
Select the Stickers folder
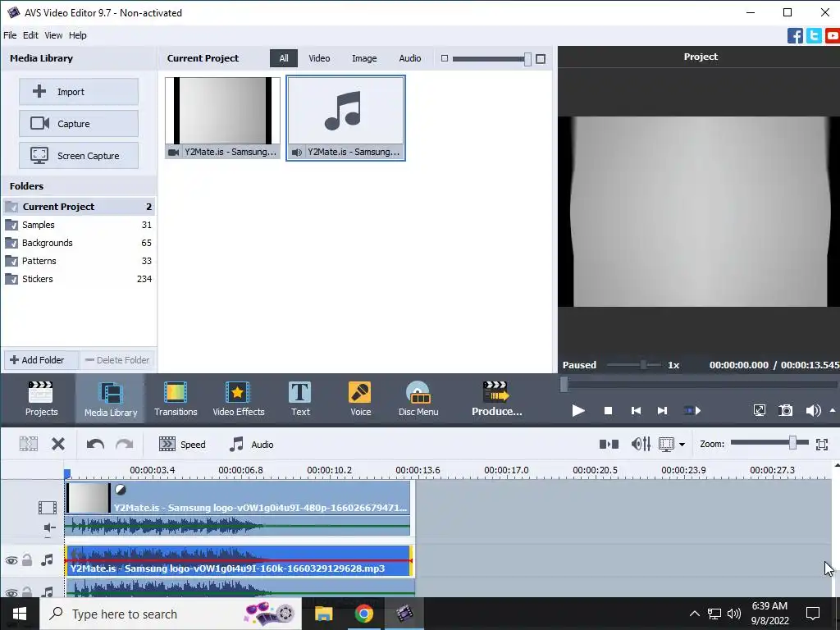pyautogui.click(x=79, y=279)
